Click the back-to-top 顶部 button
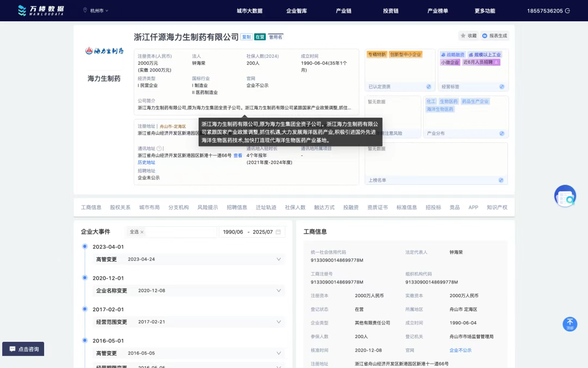 (x=570, y=324)
